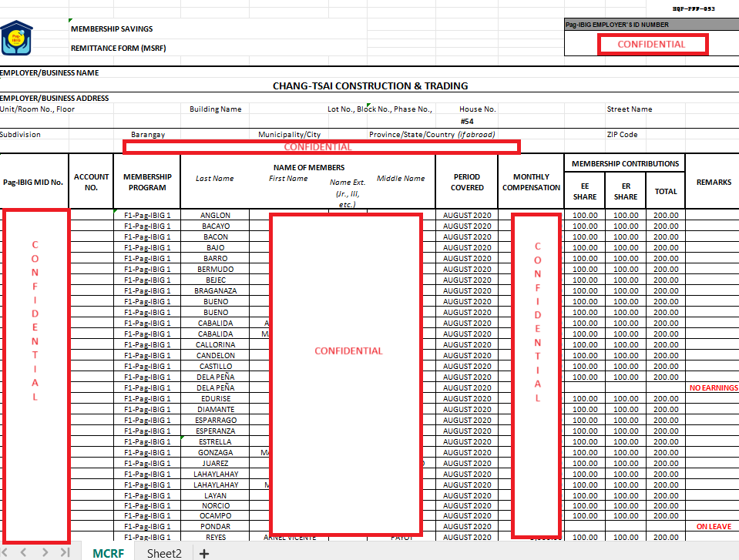
Task: Select the ESTRELLA last name cell
Action: tap(216, 442)
